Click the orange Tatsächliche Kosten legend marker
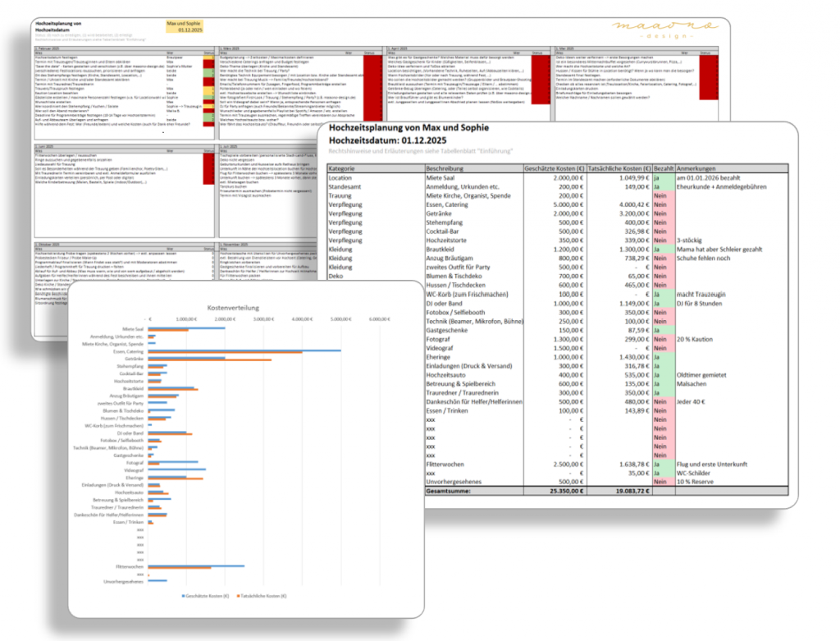Image resolution: width=840 pixels, height=641 pixels. [x=239, y=594]
